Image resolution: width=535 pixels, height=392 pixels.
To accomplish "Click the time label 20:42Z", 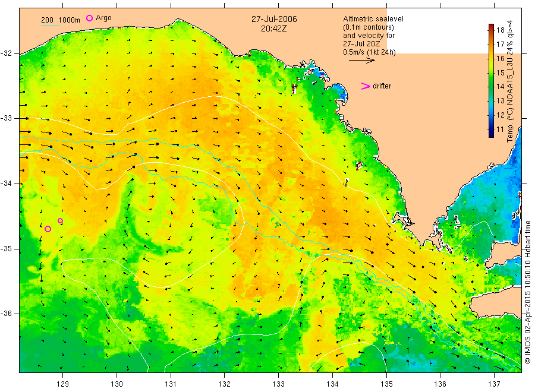I will click(x=274, y=29).
